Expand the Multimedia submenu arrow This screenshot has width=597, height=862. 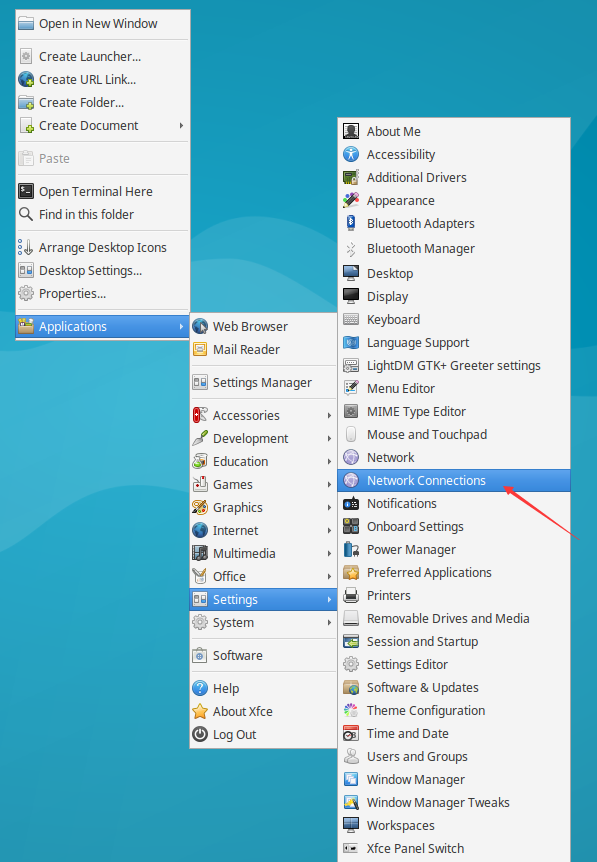(x=329, y=554)
